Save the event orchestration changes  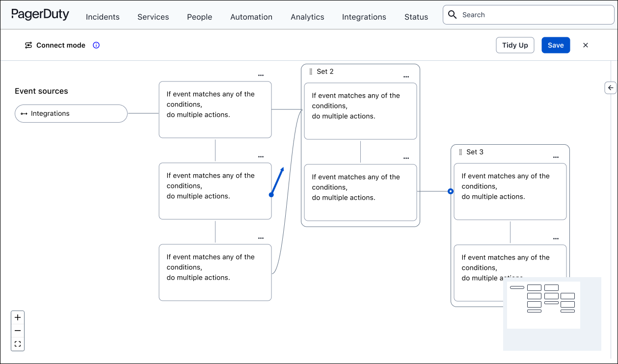tap(556, 45)
